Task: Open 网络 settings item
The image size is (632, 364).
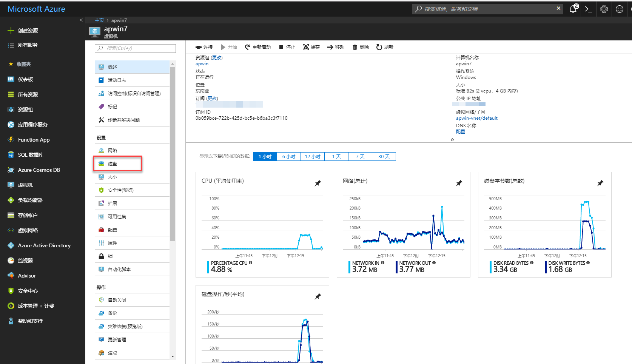Action: 132,150
